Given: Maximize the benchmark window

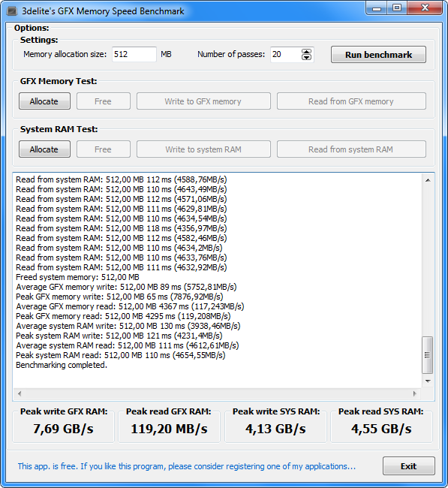Looking at the screenshot, I should [397, 8].
